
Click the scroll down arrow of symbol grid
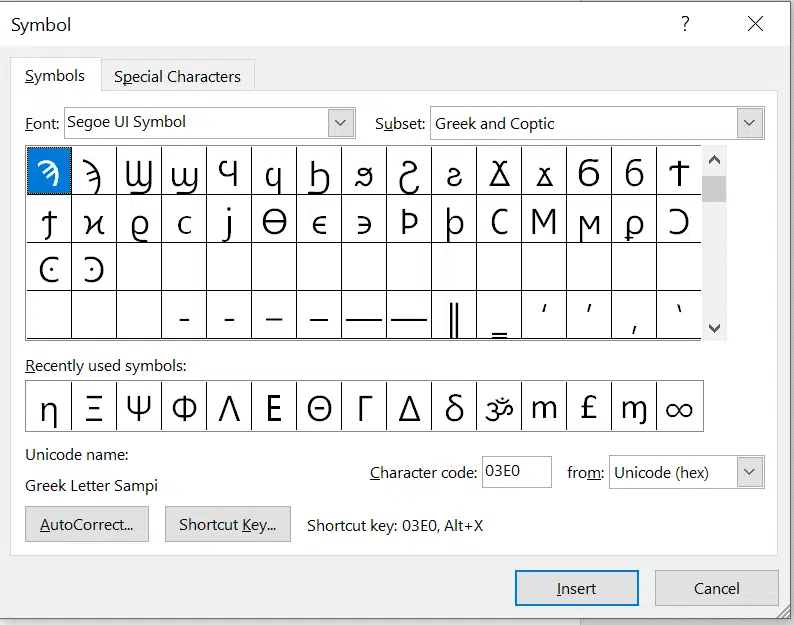[714, 328]
